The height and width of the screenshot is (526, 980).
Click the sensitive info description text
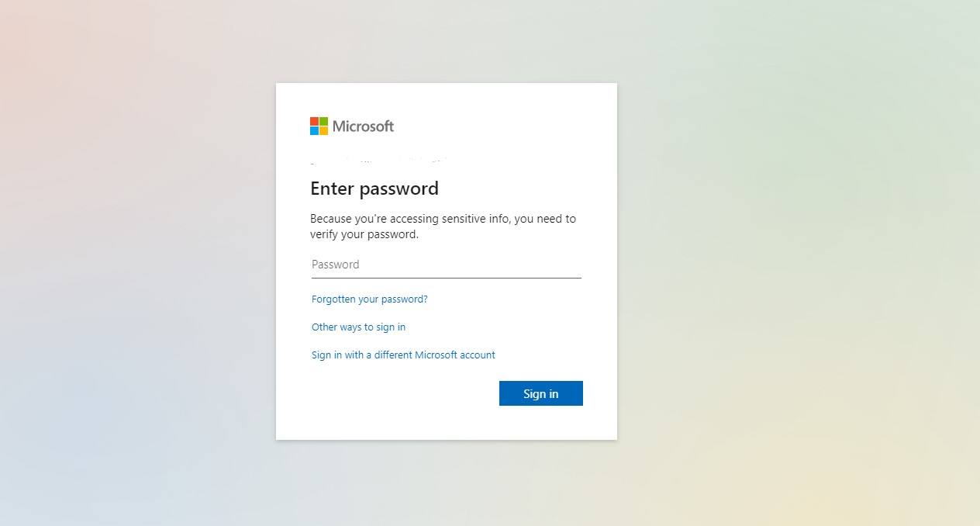coord(443,219)
